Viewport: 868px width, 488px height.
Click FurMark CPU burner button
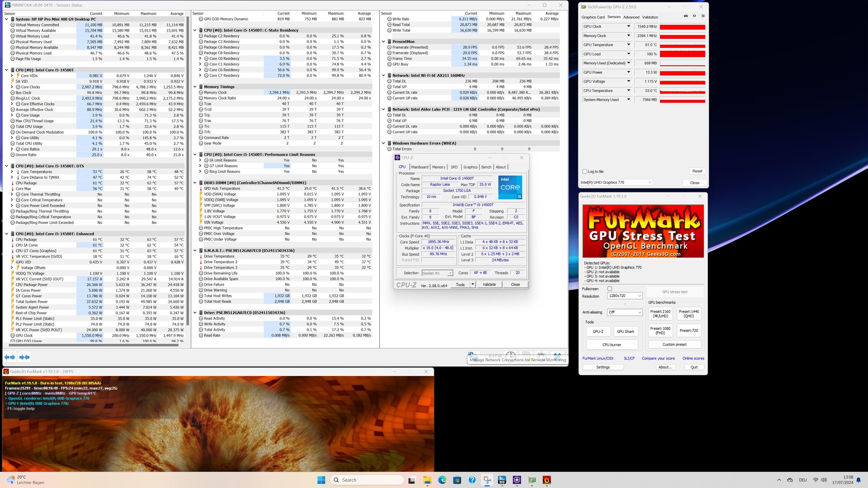click(x=611, y=345)
